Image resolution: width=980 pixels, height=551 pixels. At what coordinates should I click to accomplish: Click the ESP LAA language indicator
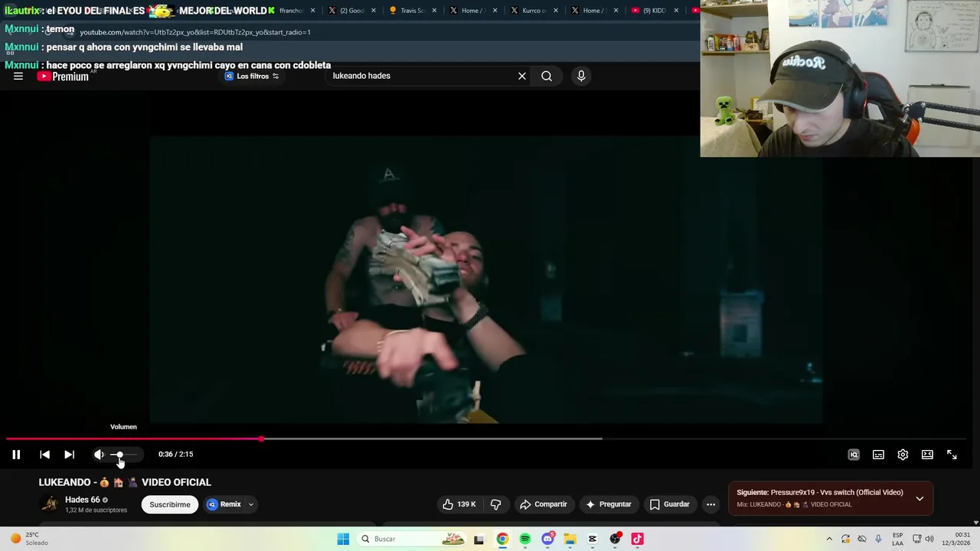(897, 539)
